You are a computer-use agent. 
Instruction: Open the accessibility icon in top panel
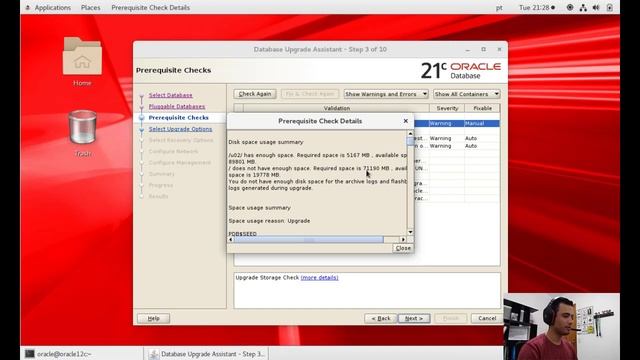[x=570, y=7]
